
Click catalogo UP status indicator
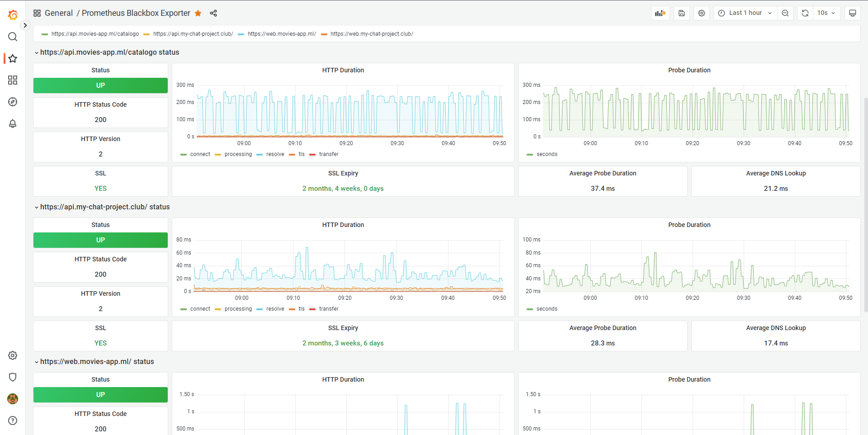100,85
